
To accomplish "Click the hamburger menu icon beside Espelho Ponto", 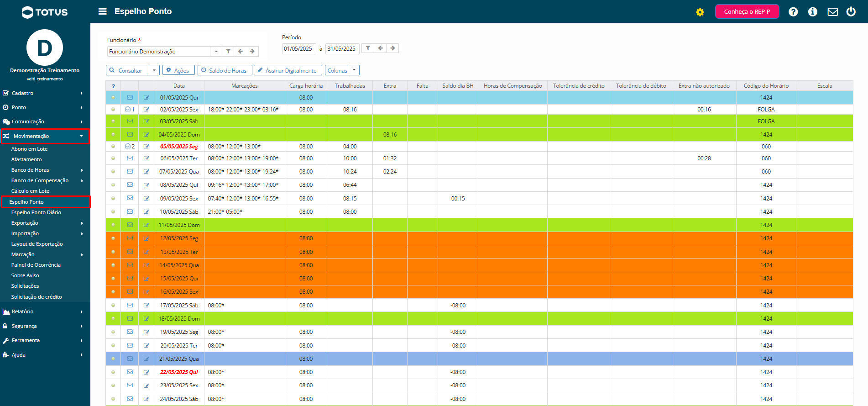I will [x=103, y=11].
